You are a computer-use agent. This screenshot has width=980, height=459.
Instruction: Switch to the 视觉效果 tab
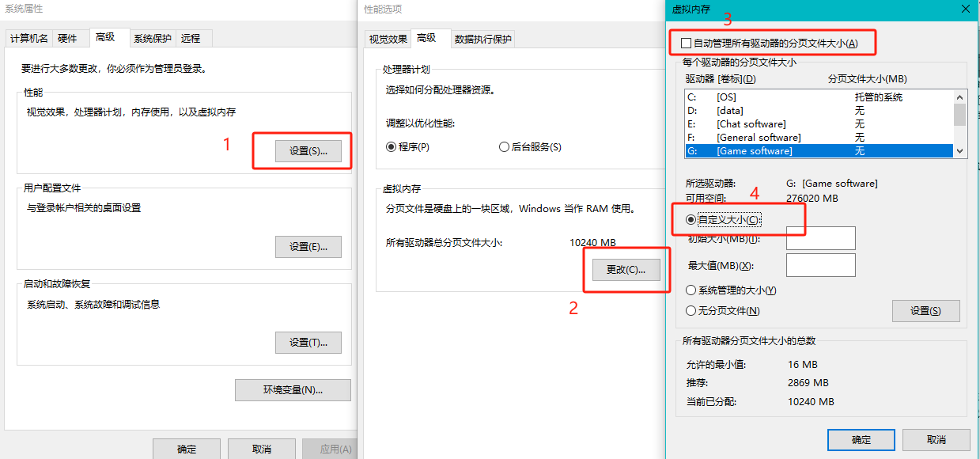point(388,39)
